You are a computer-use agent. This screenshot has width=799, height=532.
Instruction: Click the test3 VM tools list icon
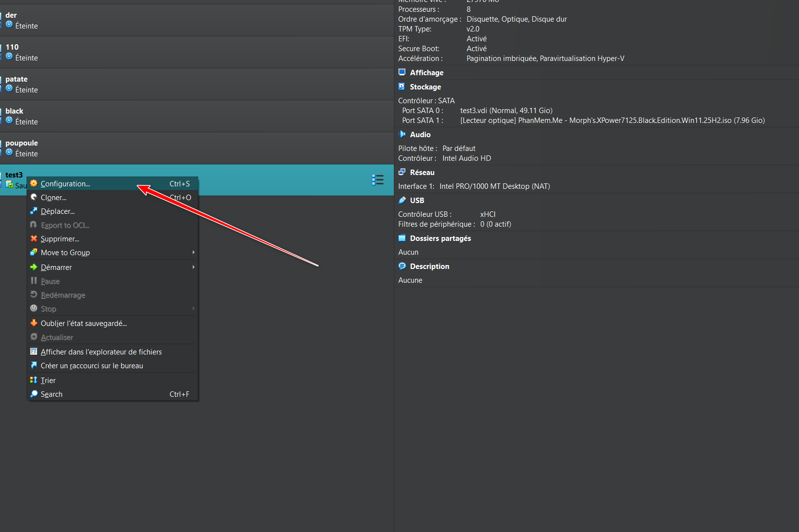click(377, 180)
